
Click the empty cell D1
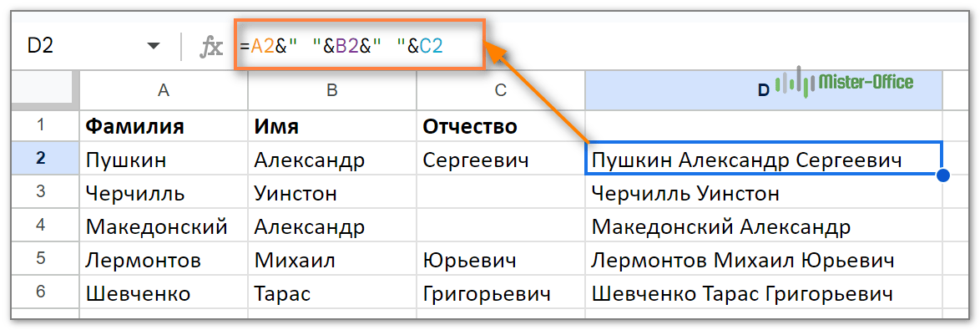click(x=764, y=126)
